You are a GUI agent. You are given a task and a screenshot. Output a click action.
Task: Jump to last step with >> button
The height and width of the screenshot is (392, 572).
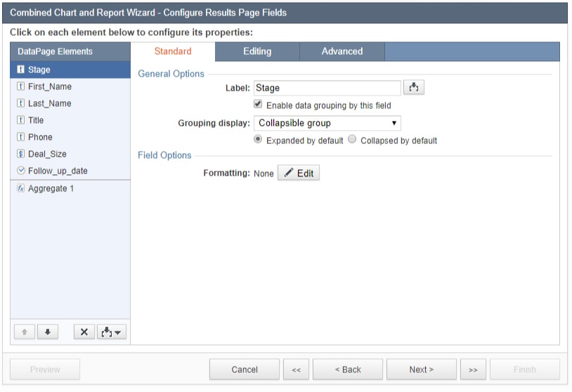(x=473, y=370)
